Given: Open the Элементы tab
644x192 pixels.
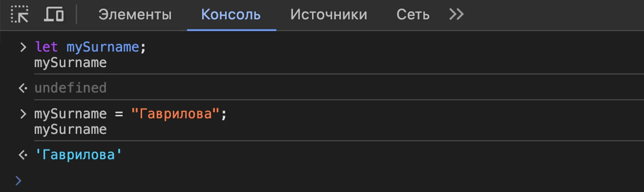Looking at the screenshot, I should click(135, 15).
